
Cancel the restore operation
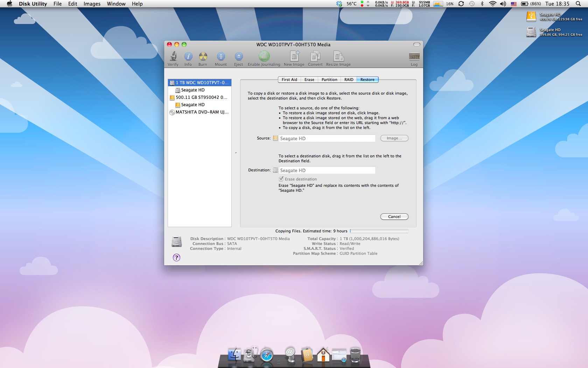[394, 217]
